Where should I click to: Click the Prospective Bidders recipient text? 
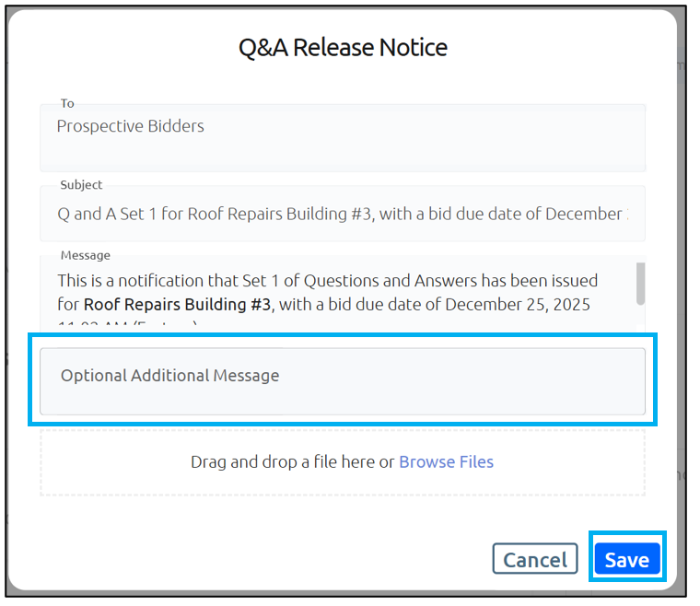tap(131, 126)
